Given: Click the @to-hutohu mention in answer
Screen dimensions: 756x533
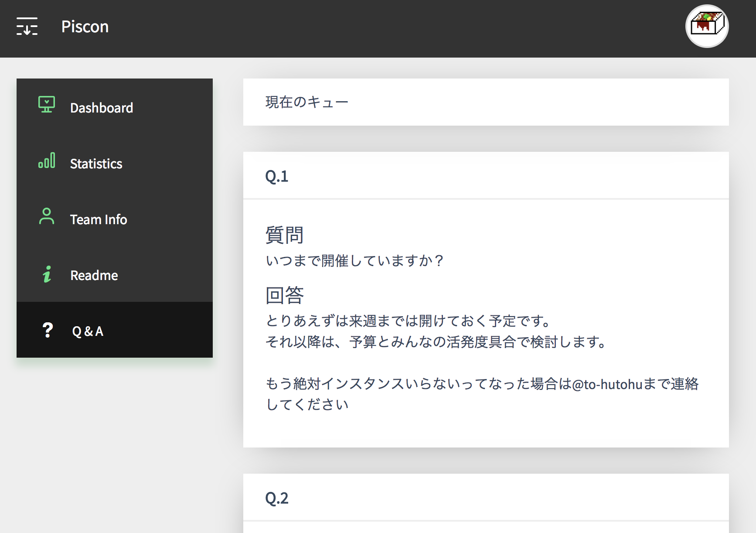Looking at the screenshot, I should (607, 384).
